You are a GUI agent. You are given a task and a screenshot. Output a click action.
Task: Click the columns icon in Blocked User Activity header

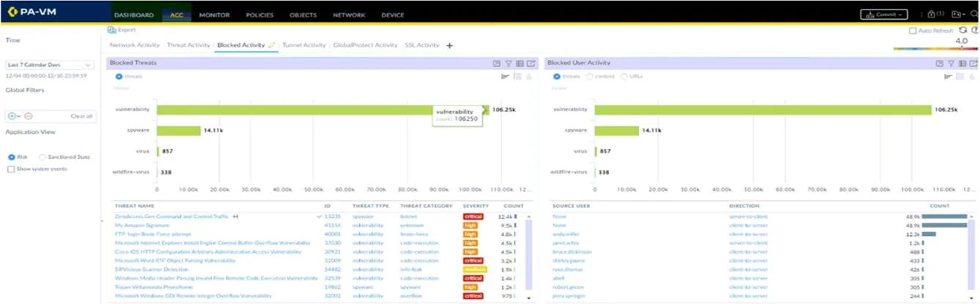click(x=962, y=64)
